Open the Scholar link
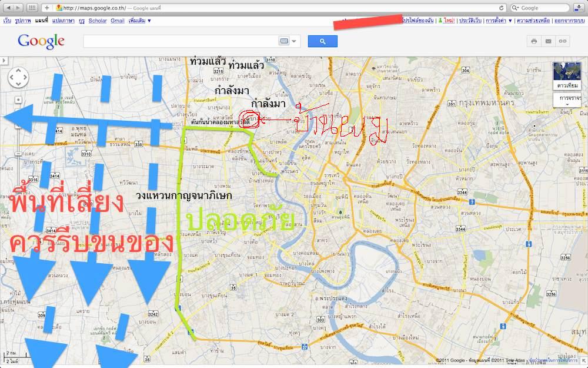The height and width of the screenshot is (368, 588). 98,21
